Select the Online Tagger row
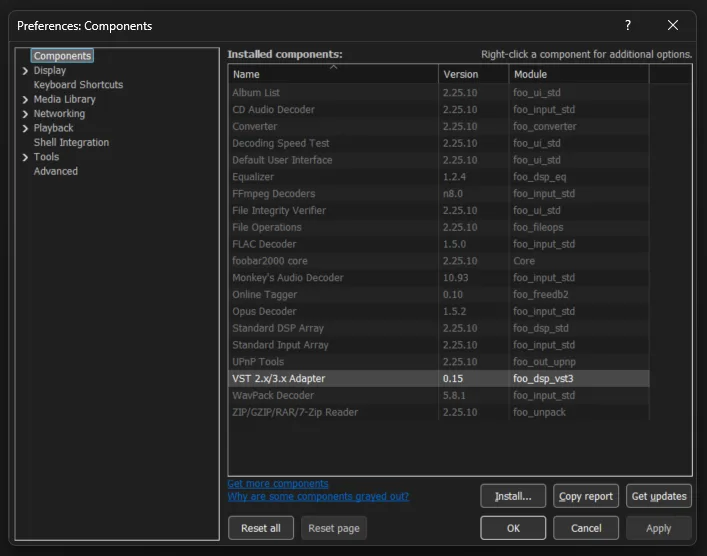This screenshot has height=556, width=707. pyautogui.click(x=439, y=294)
